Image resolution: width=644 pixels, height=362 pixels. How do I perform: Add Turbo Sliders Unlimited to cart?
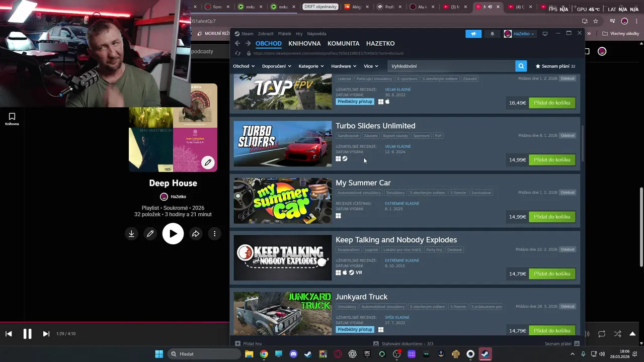pyautogui.click(x=552, y=160)
